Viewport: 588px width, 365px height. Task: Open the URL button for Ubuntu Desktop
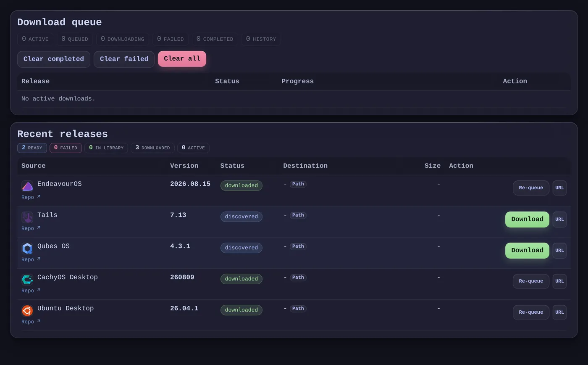pos(559,312)
